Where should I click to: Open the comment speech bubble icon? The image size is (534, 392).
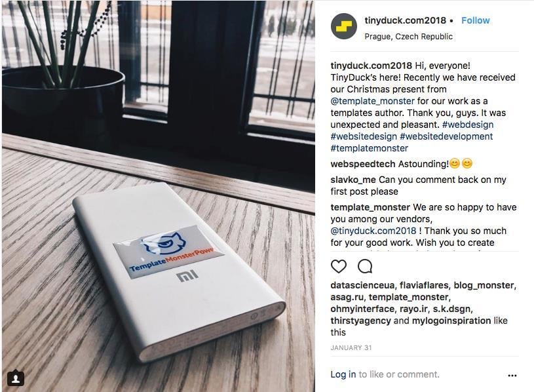coord(365,266)
